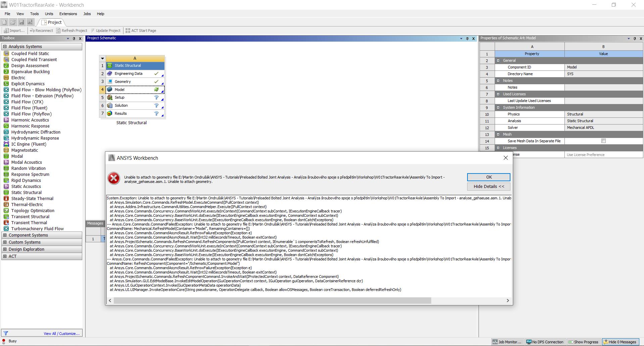The height and width of the screenshot is (346, 644).
Task: Click Hide Details button
Action: pos(489,187)
